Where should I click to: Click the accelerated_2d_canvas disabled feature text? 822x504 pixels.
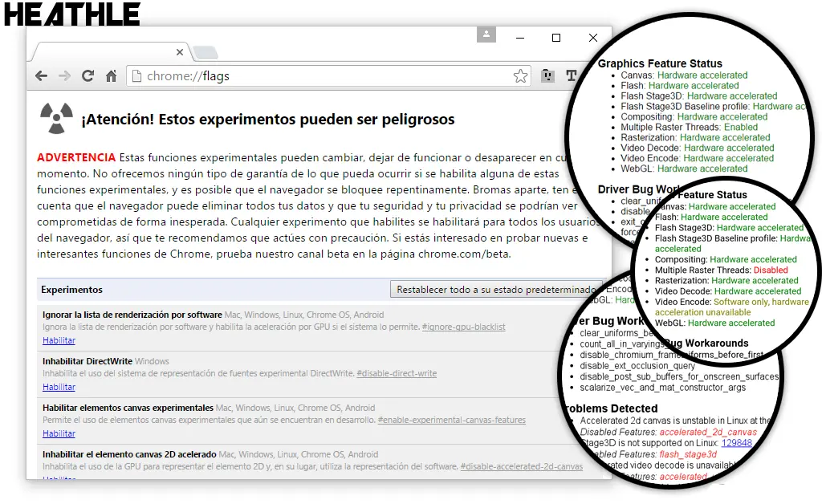(x=708, y=432)
